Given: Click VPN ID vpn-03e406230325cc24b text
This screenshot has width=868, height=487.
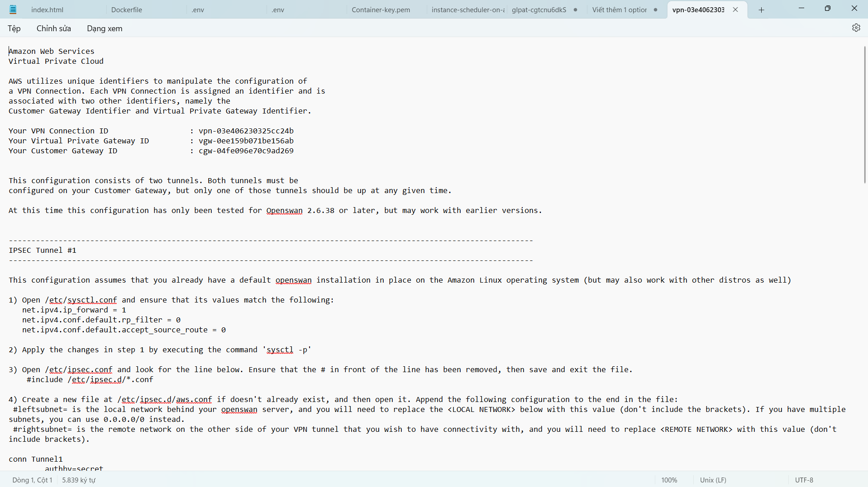Looking at the screenshot, I should point(246,131).
